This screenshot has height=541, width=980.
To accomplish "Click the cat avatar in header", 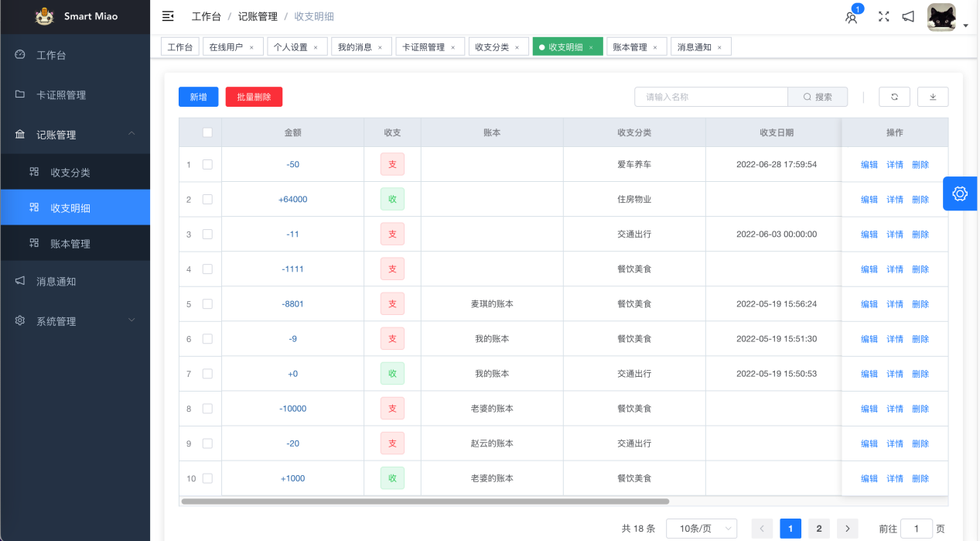I will pos(941,17).
